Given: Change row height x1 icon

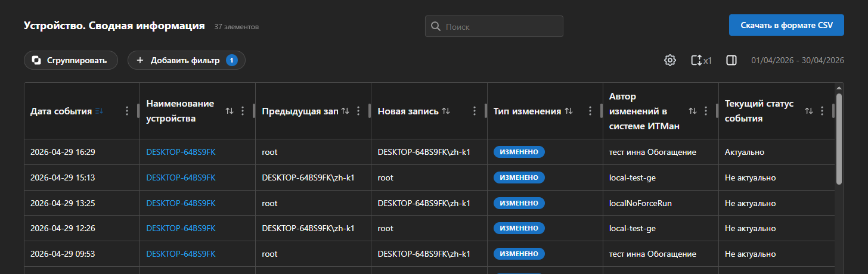Looking at the screenshot, I should [x=702, y=60].
